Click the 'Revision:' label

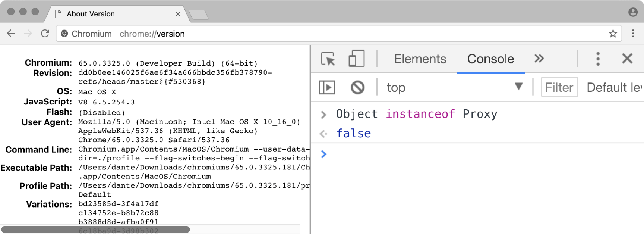point(53,73)
